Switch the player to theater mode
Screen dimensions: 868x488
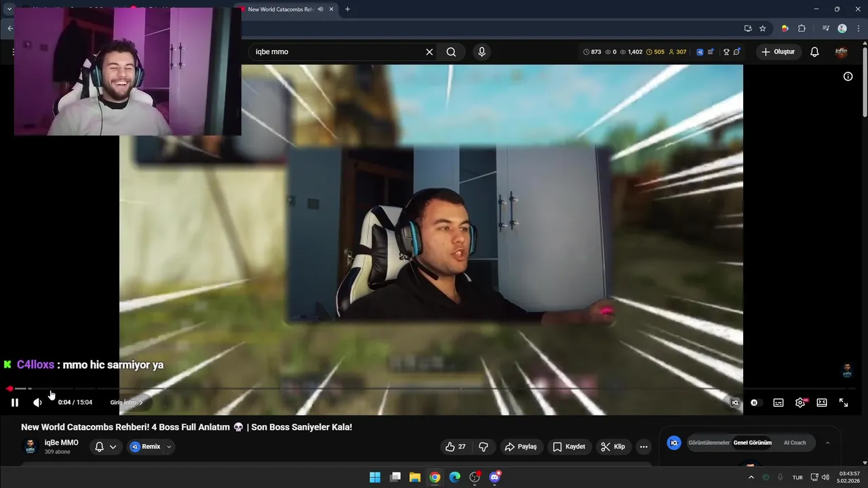[822, 403]
